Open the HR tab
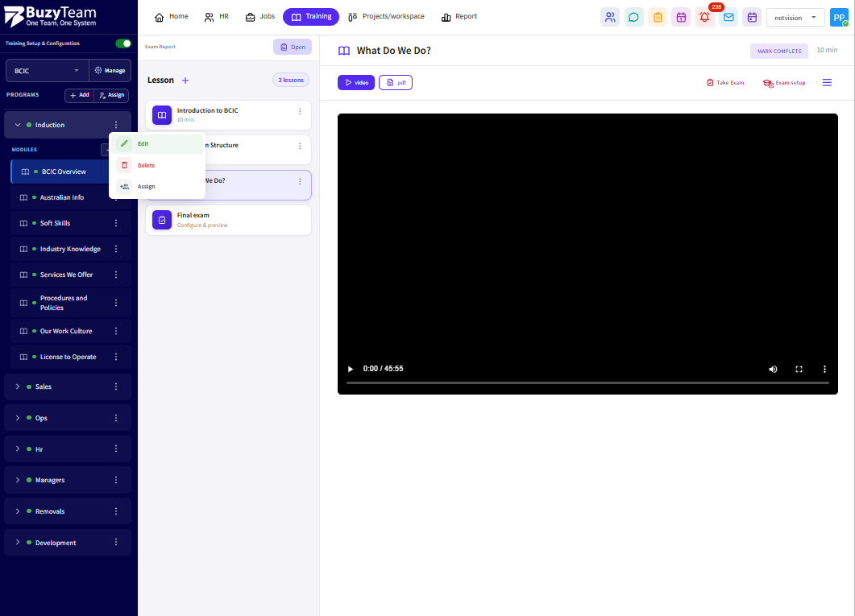This screenshot has height=616, width=855. [217, 17]
